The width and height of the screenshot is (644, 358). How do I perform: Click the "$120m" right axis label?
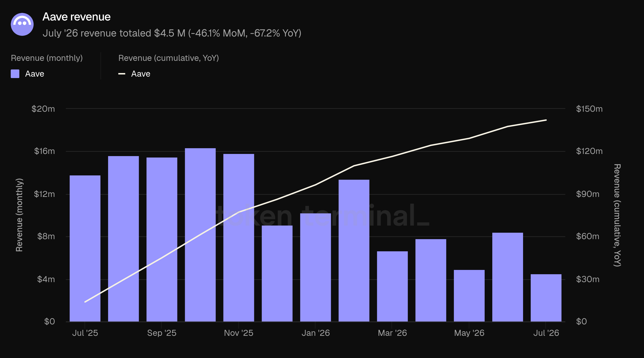[589, 151]
